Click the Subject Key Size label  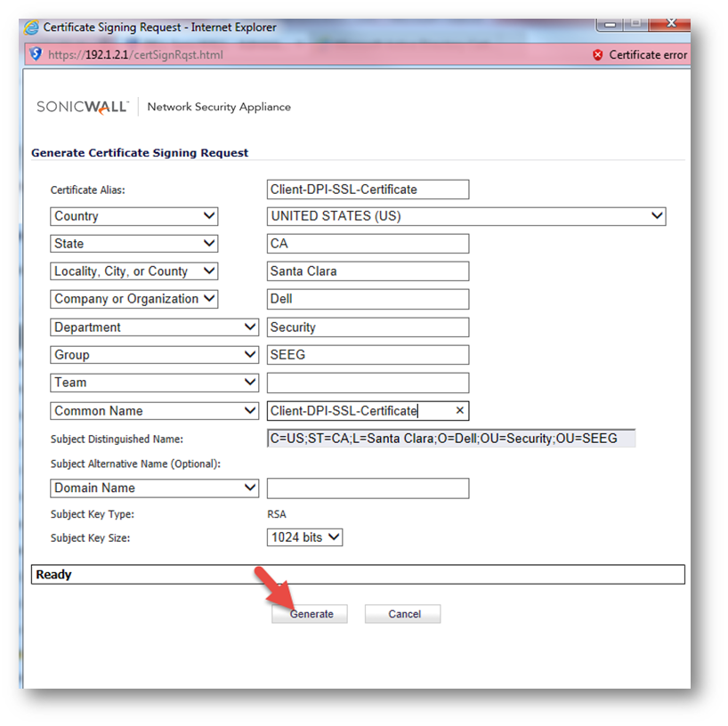tap(90, 538)
